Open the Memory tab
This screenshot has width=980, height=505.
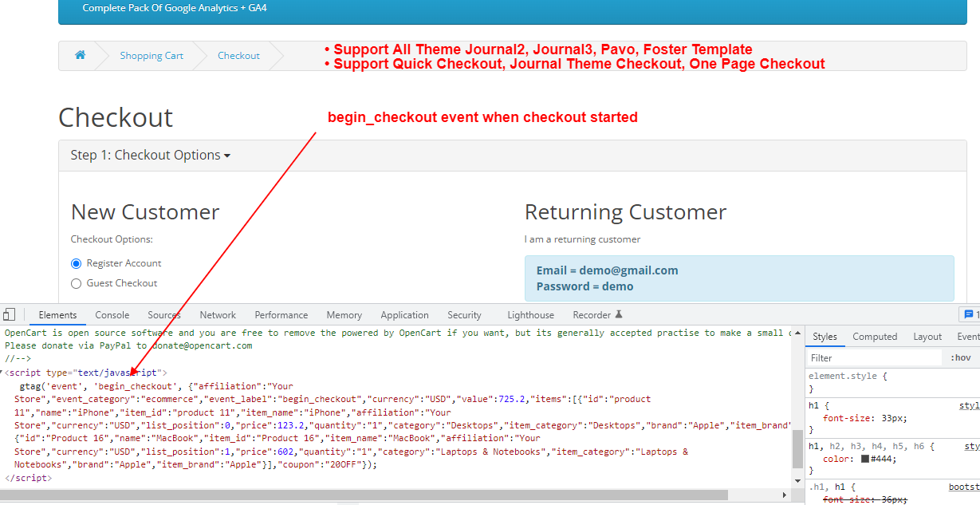[344, 315]
